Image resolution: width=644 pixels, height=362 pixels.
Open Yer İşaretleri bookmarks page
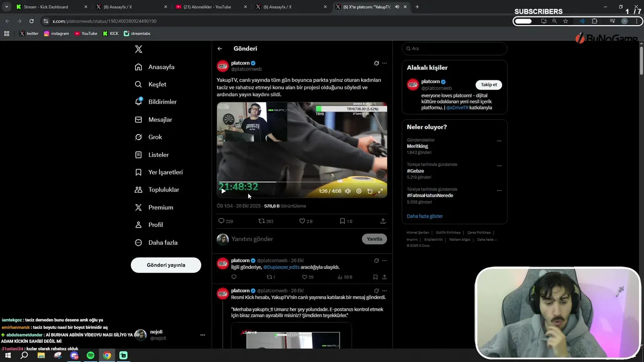tap(158, 172)
